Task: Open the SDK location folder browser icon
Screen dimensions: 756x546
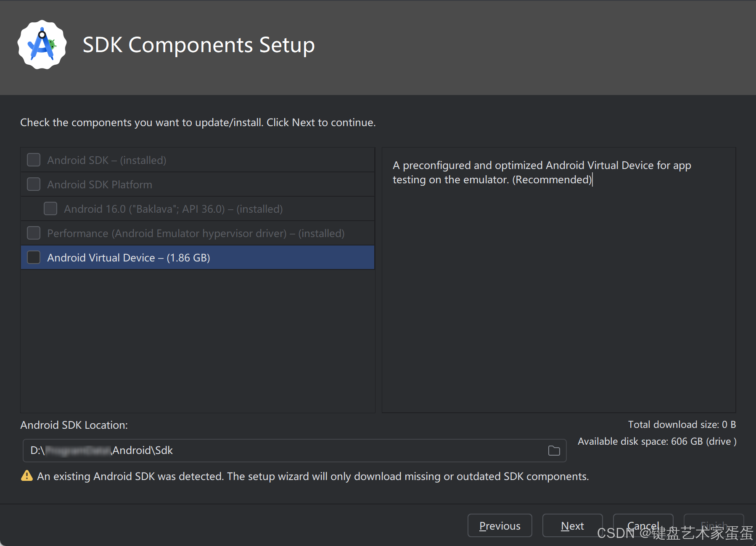Action: coord(554,451)
